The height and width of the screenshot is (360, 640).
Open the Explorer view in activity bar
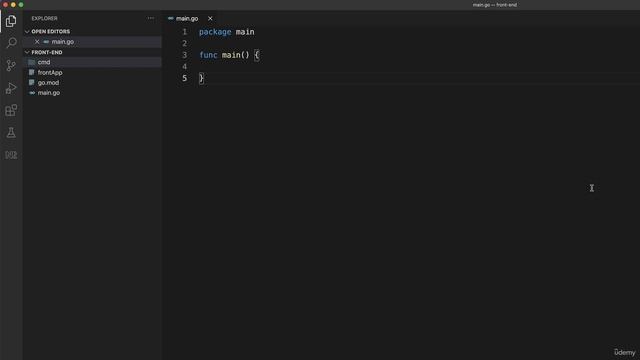pyautogui.click(x=11, y=21)
